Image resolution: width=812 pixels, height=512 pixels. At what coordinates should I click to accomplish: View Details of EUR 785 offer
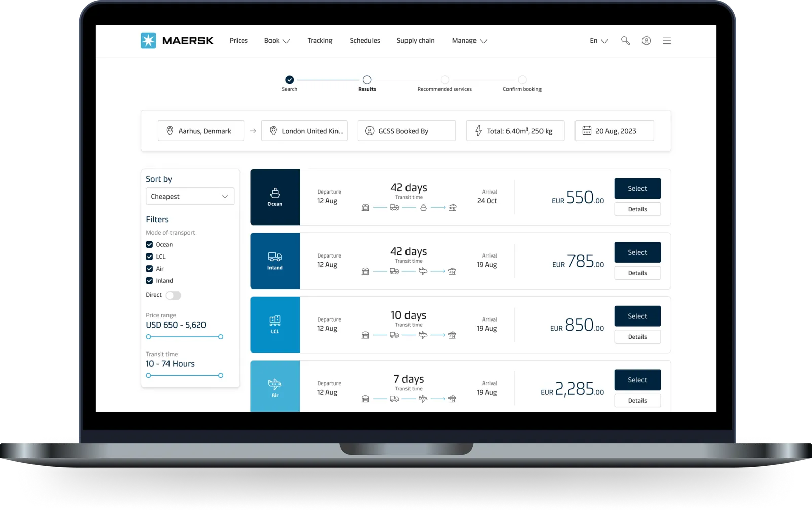[x=637, y=273]
